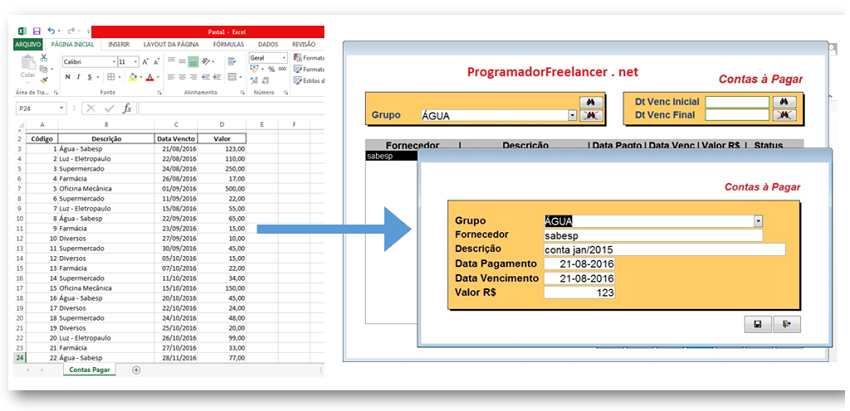850x411 pixels.
Task: Open the Calibri font name dropdown
Action: (x=114, y=62)
